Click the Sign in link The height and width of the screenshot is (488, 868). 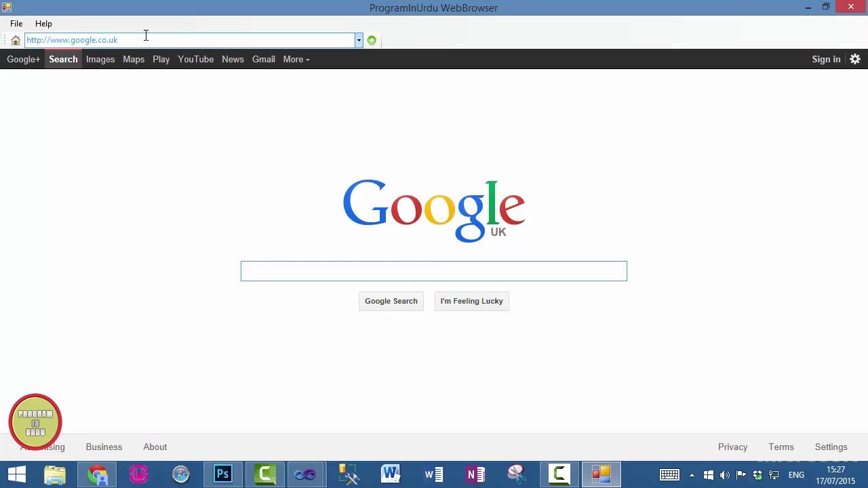click(826, 59)
